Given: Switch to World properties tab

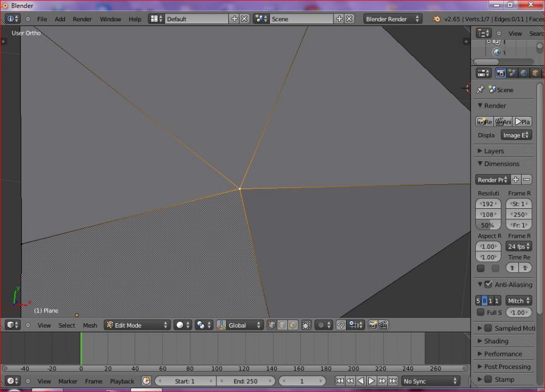Looking at the screenshot, I should tap(523, 73).
